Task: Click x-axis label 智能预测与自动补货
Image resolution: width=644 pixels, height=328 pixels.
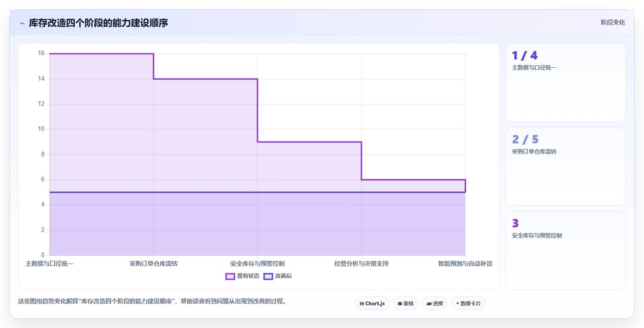Action: [465, 264]
